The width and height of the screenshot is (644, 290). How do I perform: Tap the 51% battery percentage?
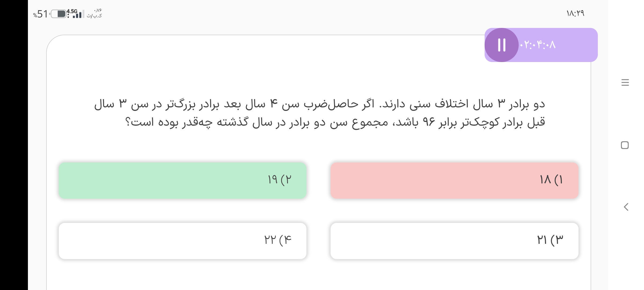(x=41, y=14)
